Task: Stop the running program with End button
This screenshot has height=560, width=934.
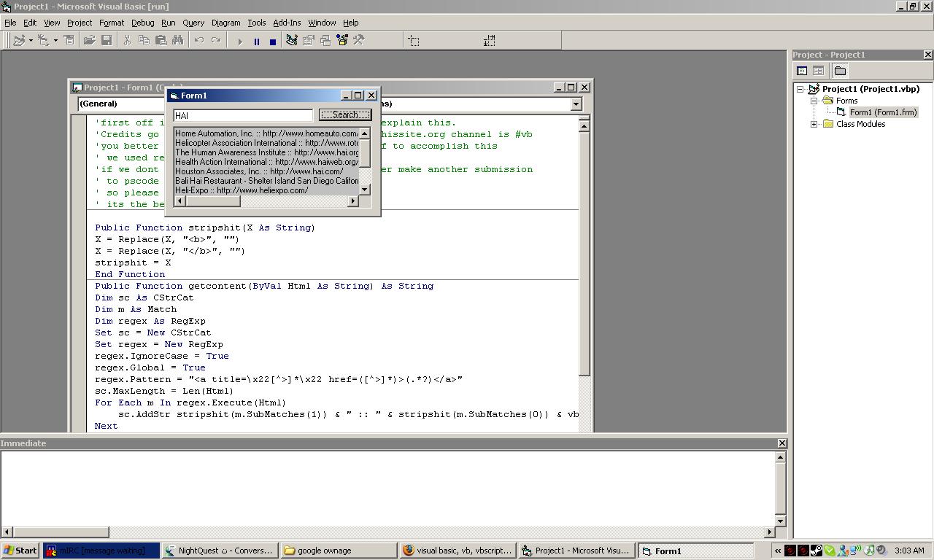Action: pyautogui.click(x=273, y=42)
